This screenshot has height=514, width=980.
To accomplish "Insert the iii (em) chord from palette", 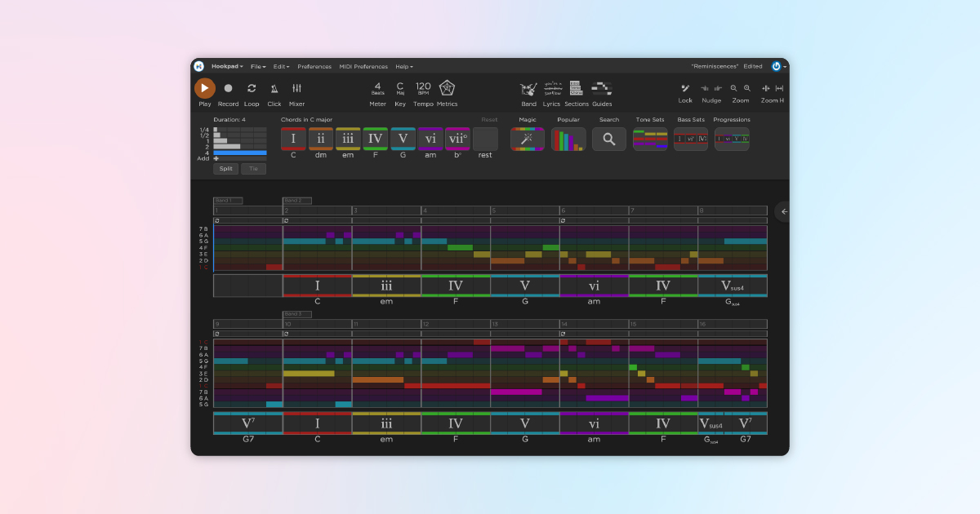I will click(348, 139).
